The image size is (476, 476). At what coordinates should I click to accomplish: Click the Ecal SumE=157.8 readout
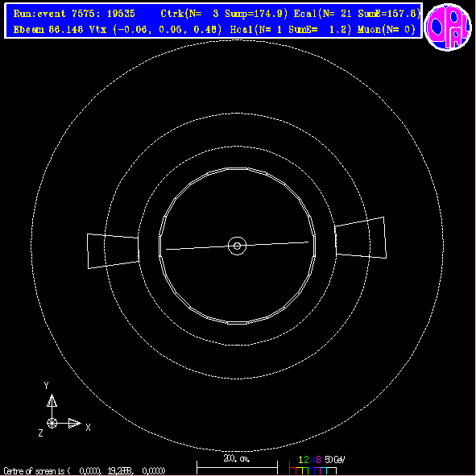click(x=358, y=14)
